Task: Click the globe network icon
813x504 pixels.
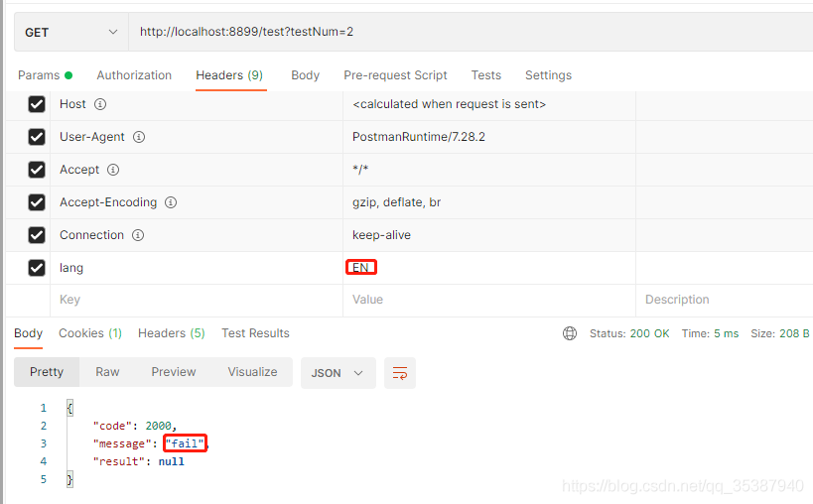Action: pos(570,333)
